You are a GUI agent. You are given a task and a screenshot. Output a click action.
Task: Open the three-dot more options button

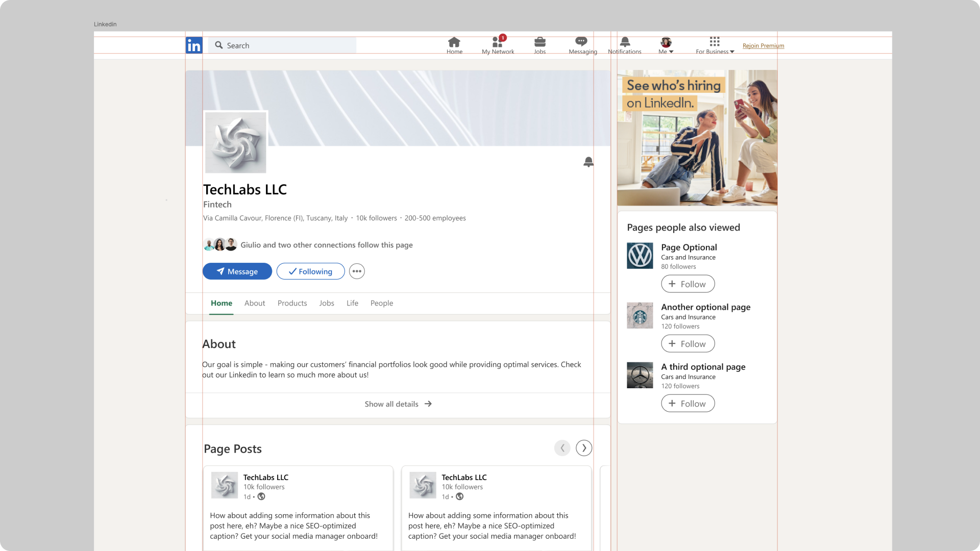pyautogui.click(x=357, y=271)
